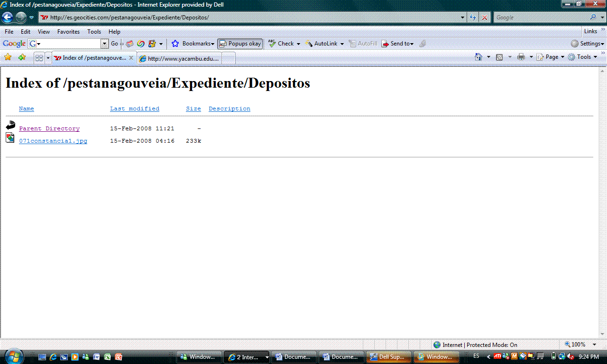Click the Internet Protected Mode status indicator
Viewport: 607px width, 364px height.
tap(475, 345)
